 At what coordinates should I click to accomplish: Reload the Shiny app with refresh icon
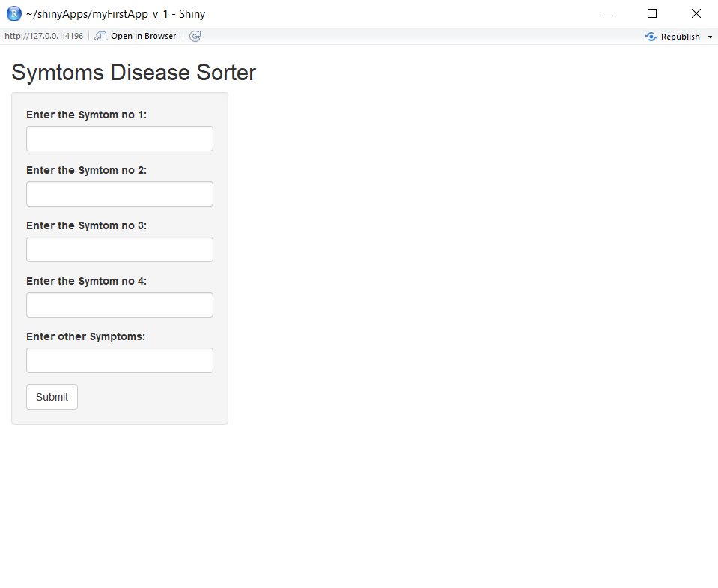click(195, 36)
